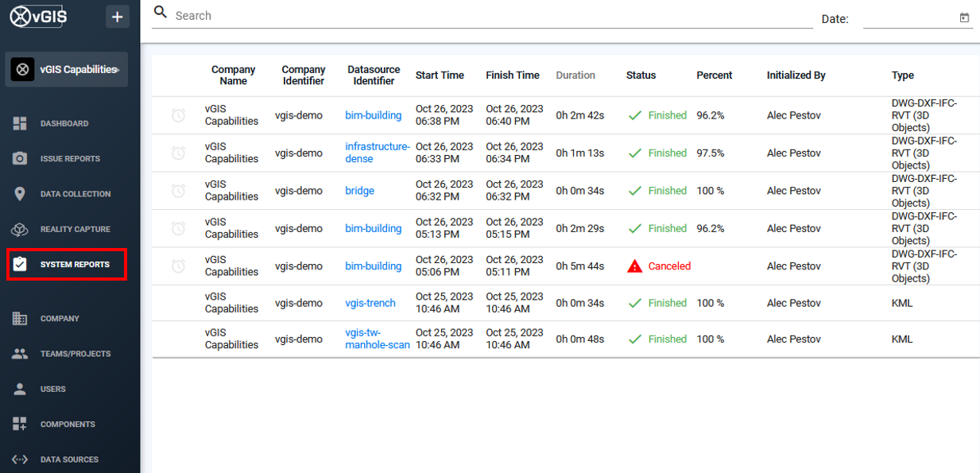
Task: Click the Canceled status text
Action: point(669,266)
